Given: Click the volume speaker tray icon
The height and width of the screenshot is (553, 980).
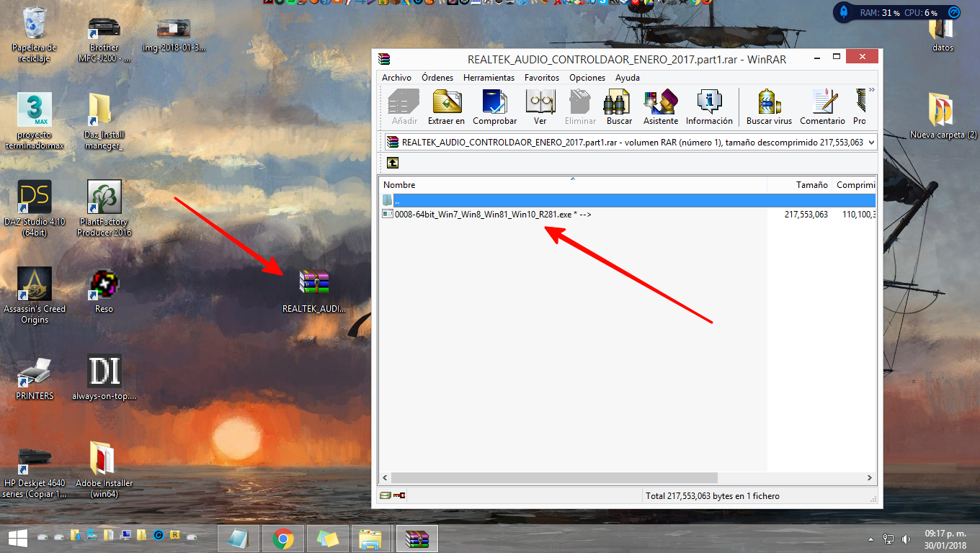Looking at the screenshot, I should [x=905, y=539].
